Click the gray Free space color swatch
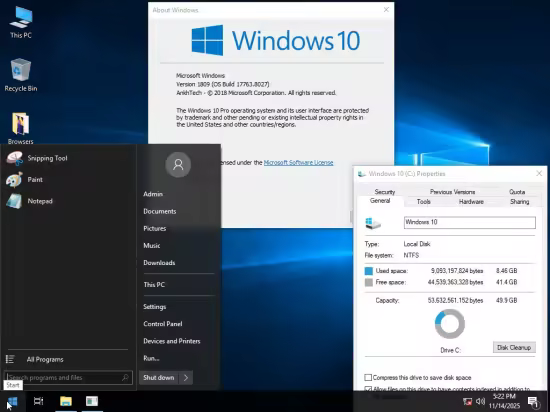Image resolution: width=550 pixels, height=412 pixels. [x=369, y=283]
